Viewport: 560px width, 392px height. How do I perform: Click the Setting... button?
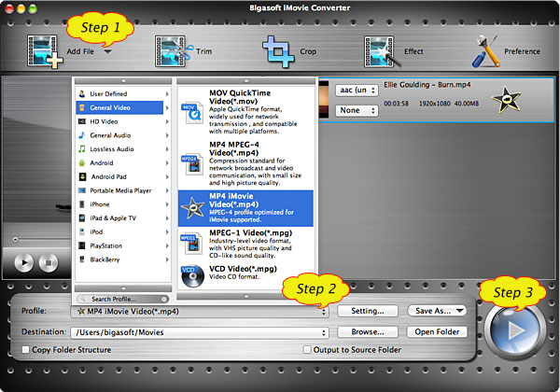pos(368,311)
